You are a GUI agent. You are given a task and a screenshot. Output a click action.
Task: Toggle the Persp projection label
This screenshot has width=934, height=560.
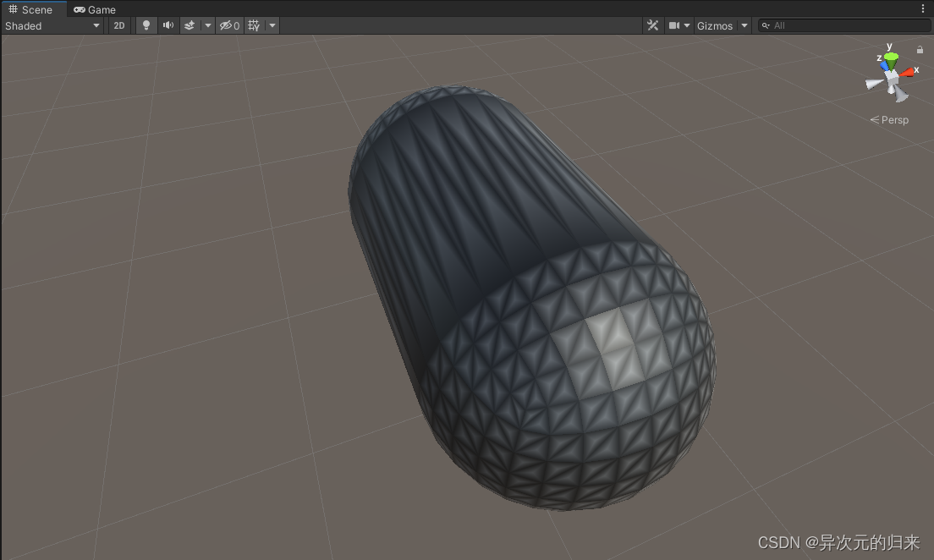point(890,120)
